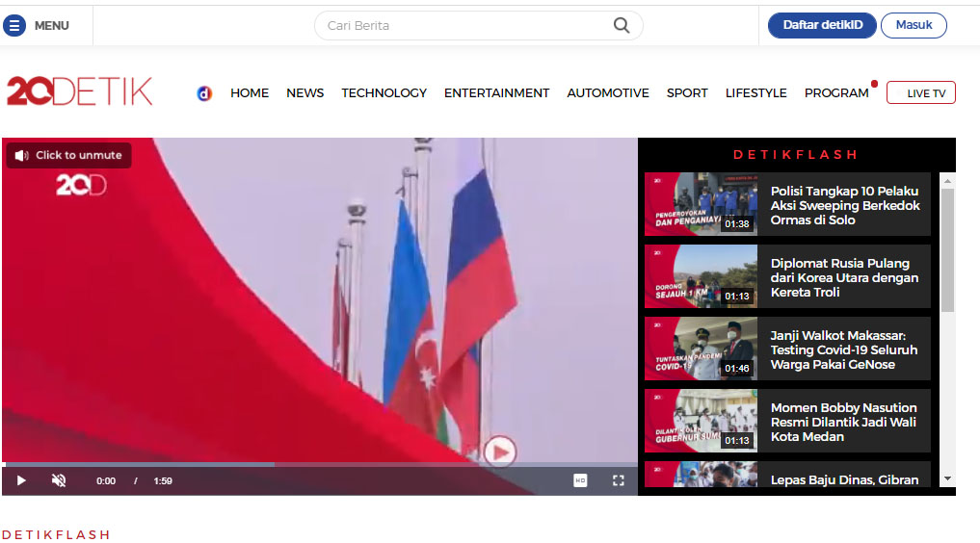Open the 20DETIK logo home link
The image size is (980, 543).
[80, 91]
